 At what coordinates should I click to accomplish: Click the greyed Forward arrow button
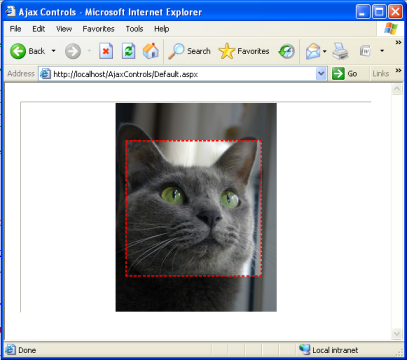click(73, 51)
